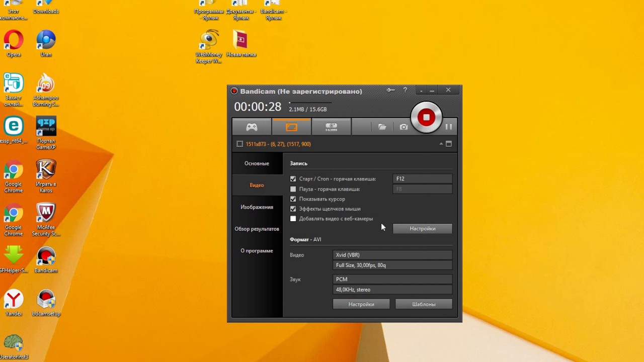Open Useratorinst3 desktop icon
This screenshot has height=362, width=644.
click(14, 347)
